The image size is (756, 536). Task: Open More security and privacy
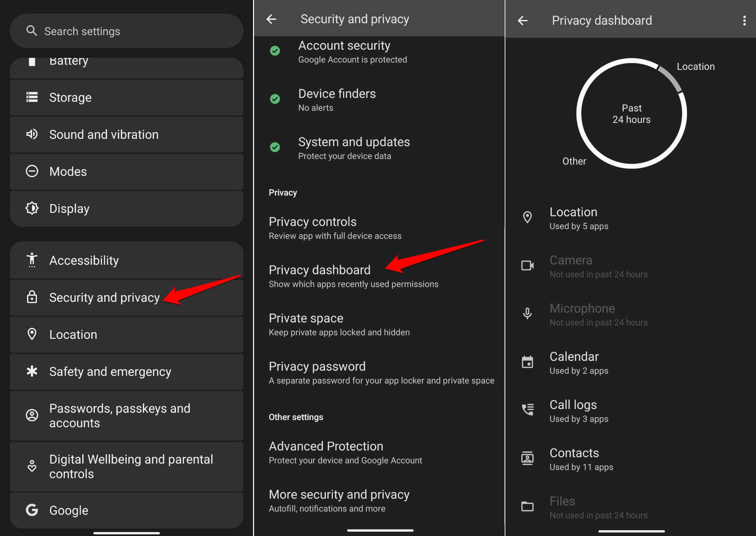pos(379,501)
